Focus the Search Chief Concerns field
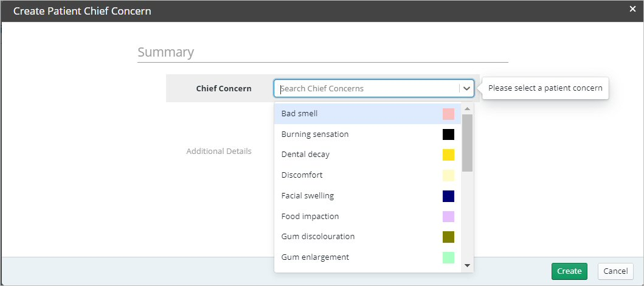 pos(369,88)
